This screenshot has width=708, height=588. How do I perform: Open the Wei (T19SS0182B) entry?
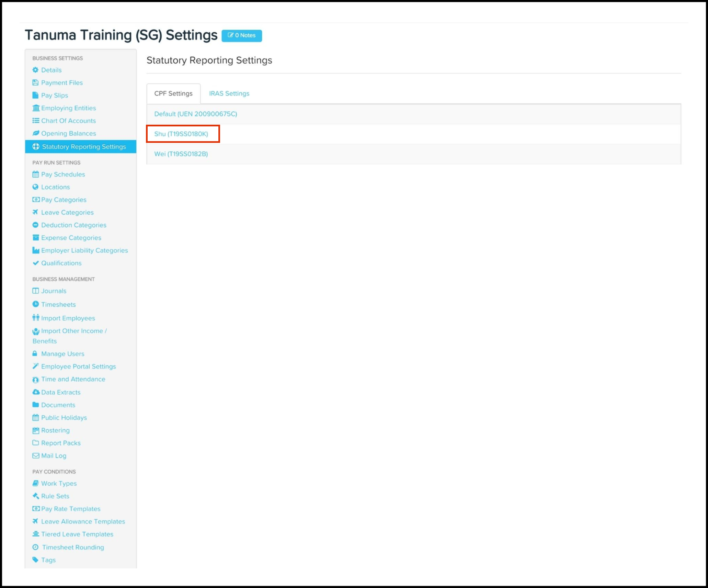pyautogui.click(x=181, y=154)
